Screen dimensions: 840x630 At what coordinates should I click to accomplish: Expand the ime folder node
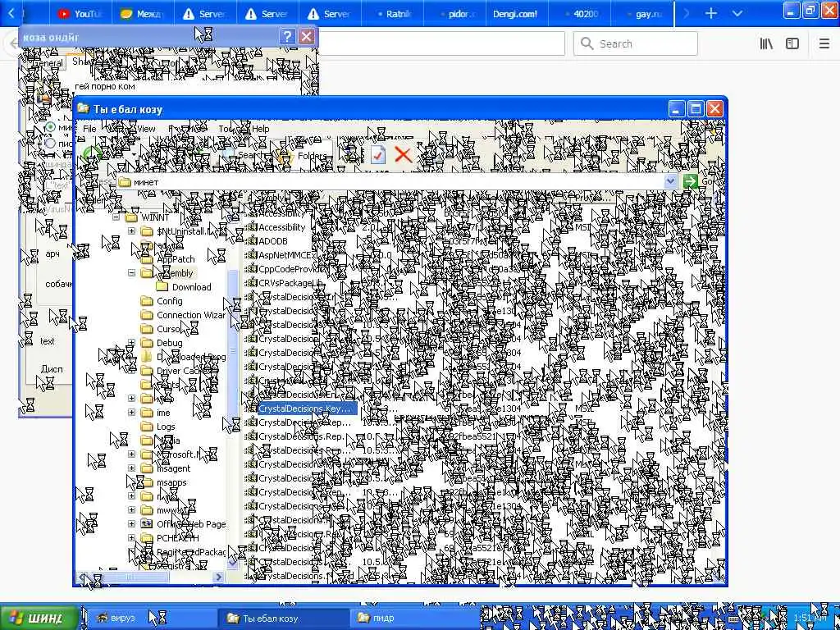(x=132, y=413)
